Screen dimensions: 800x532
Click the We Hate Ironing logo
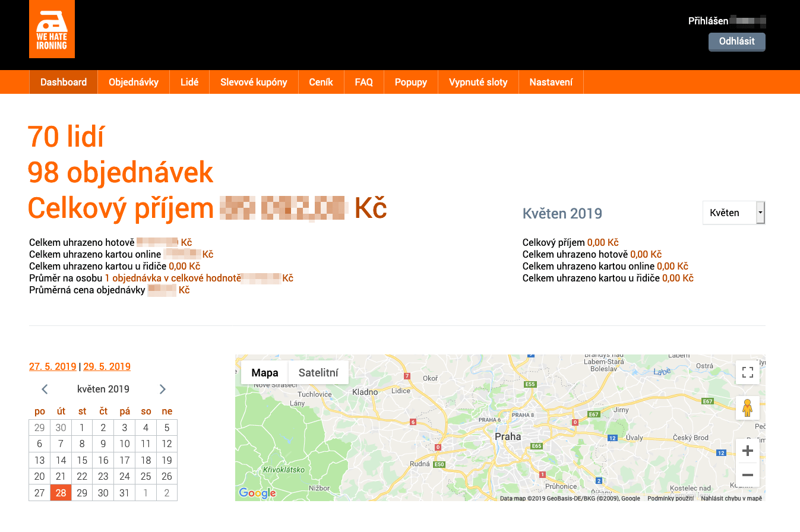(x=52, y=29)
